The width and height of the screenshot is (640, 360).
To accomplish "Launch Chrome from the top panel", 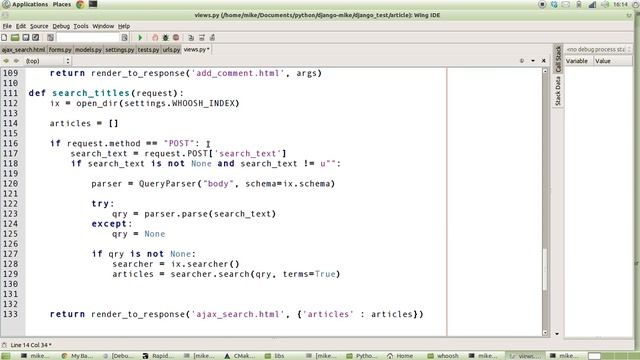I will coord(80,4).
